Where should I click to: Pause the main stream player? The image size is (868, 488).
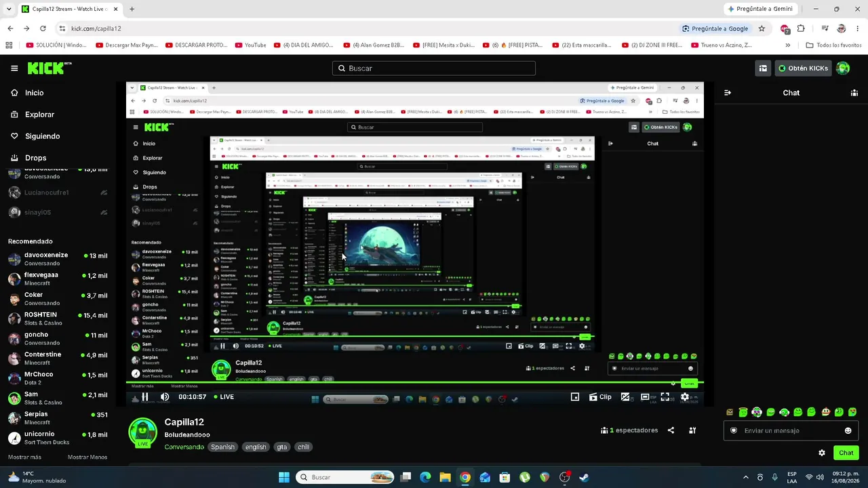click(x=144, y=397)
